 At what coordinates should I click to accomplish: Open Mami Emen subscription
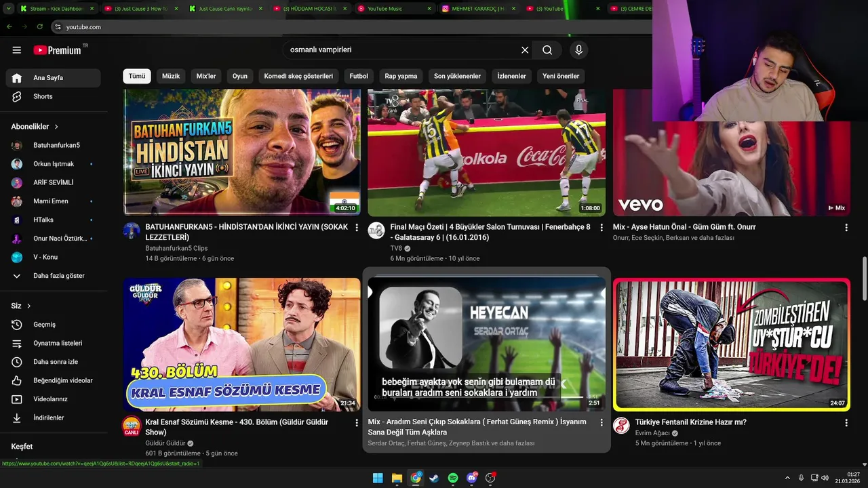53,201
